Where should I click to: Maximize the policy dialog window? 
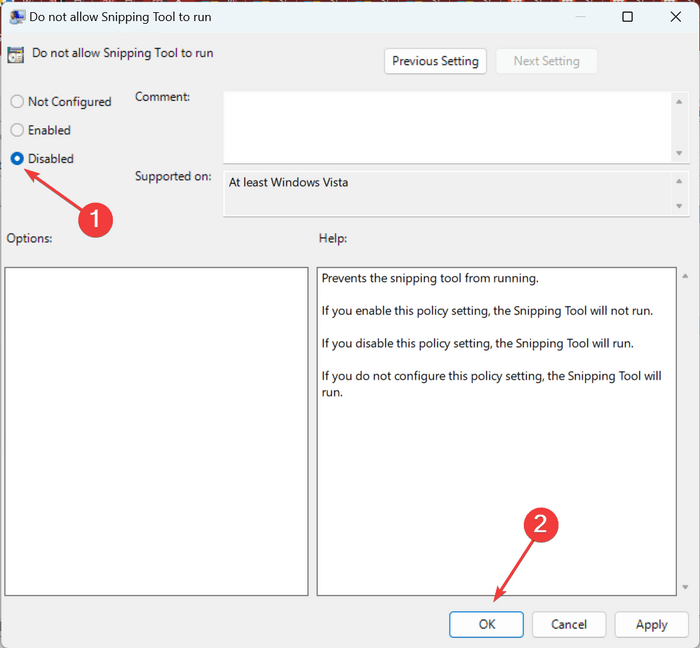tap(627, 17)
